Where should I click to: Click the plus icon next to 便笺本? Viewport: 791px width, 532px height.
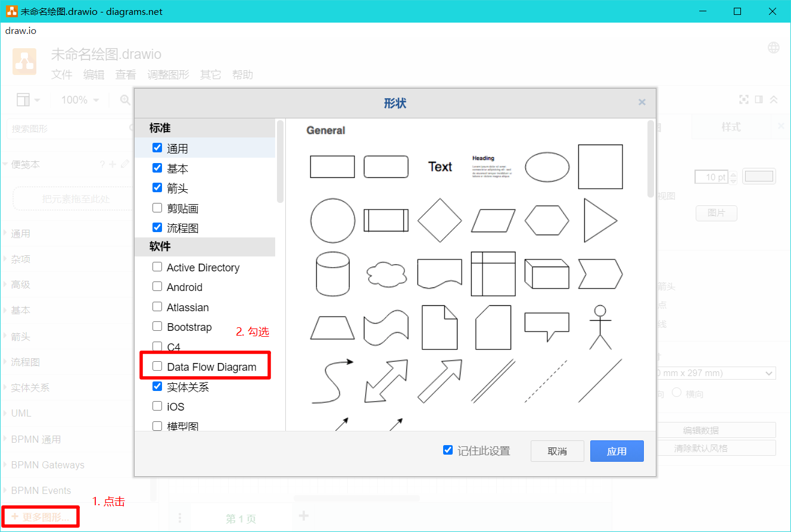point(113,165)
